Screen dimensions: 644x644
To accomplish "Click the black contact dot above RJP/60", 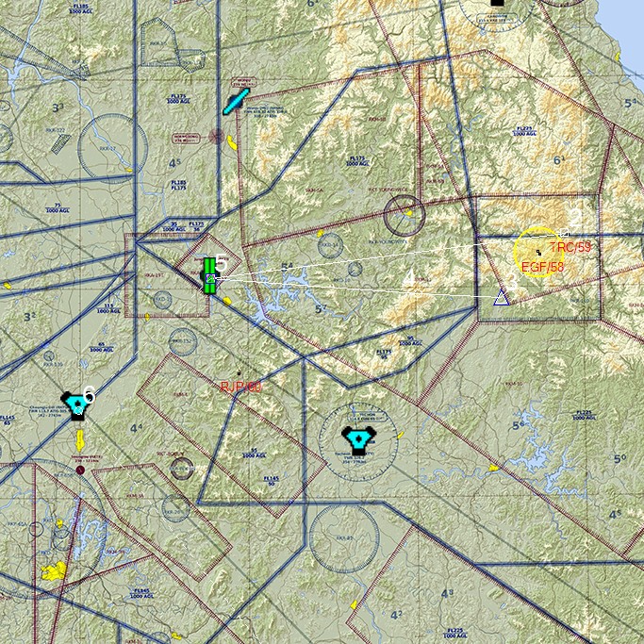I will click(x=239, y=373).
